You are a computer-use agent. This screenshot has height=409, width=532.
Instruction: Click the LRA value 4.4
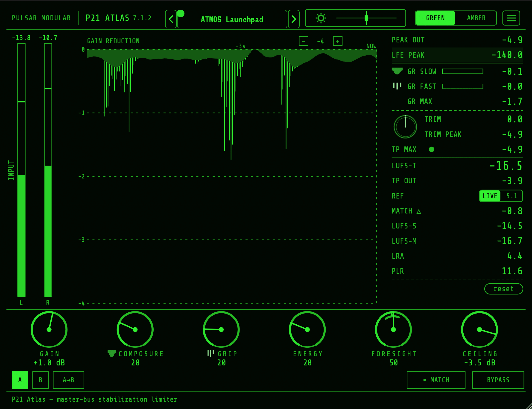coord(515,256)
